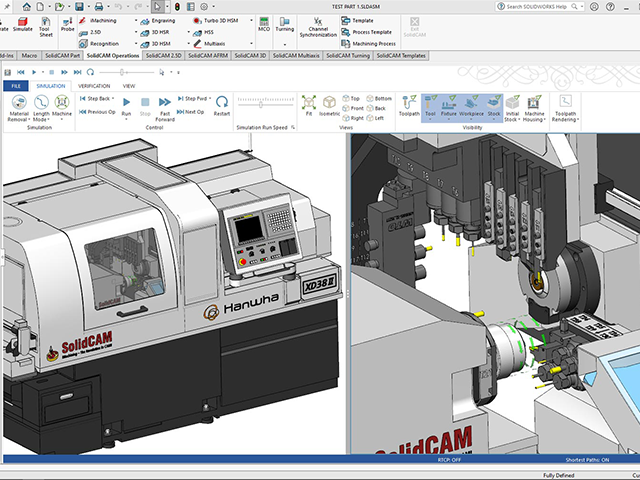Expand Recognition dropdown arrow
Screen dimensions: 640x480
pyautogui.click(x=136, y=43)
